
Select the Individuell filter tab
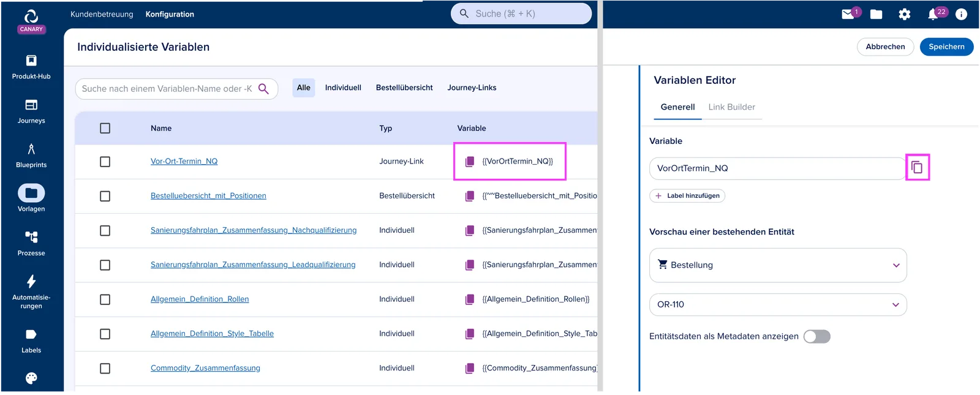343,88
